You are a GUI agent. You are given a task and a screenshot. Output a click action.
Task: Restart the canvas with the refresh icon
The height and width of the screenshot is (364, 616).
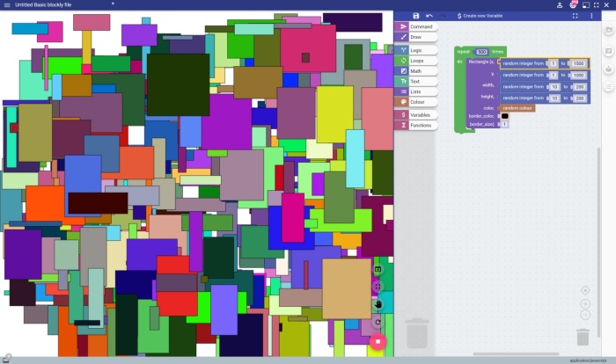coord(378,322)
